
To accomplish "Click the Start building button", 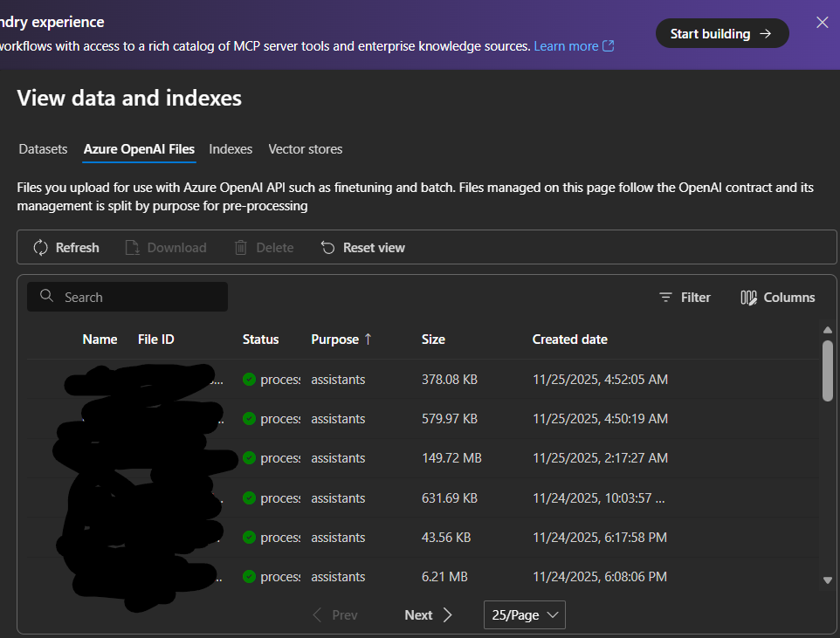I will click(722, 33).
